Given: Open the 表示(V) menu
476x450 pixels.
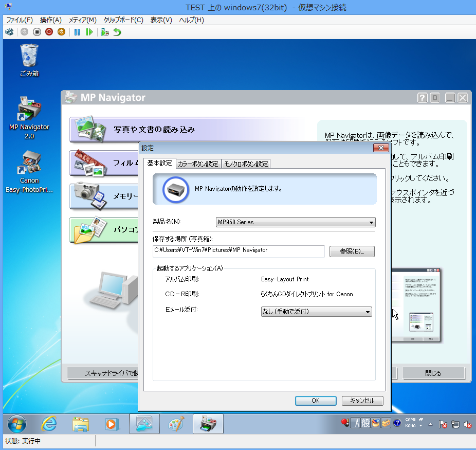Looking at the screenshot, I should click(x=161, y=20).
